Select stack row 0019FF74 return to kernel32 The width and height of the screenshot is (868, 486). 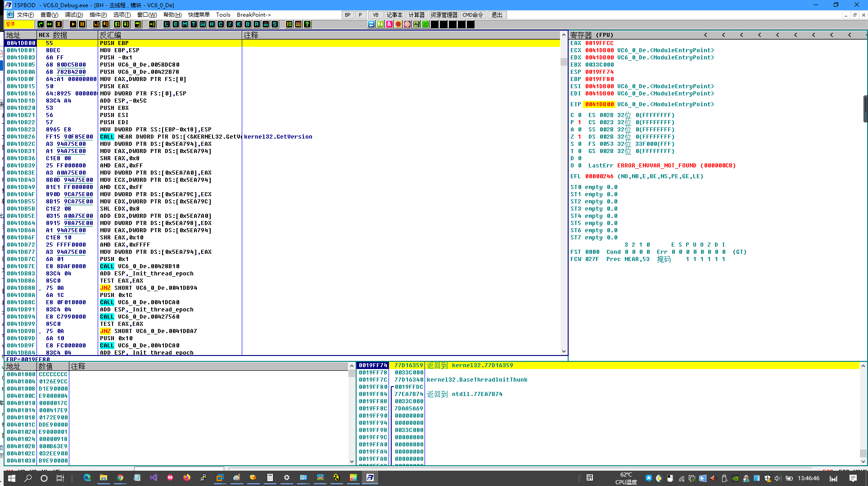coord(608,365)
